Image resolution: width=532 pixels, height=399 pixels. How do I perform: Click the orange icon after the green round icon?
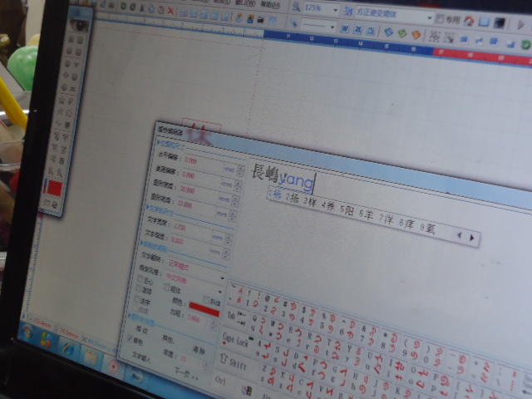416,34
